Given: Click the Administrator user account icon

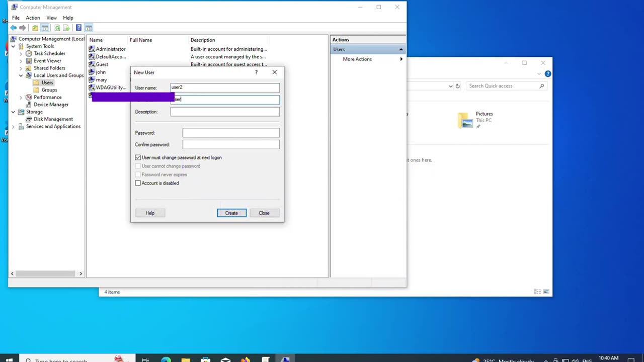Looking at the screenshot, I should tap(92, 49).
